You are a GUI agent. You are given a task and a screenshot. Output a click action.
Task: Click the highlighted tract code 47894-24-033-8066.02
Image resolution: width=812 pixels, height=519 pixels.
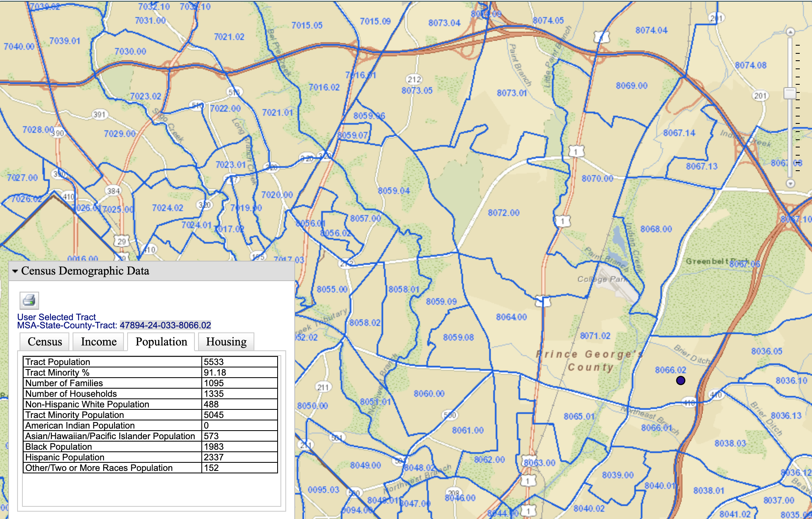[x=165, y=325]
